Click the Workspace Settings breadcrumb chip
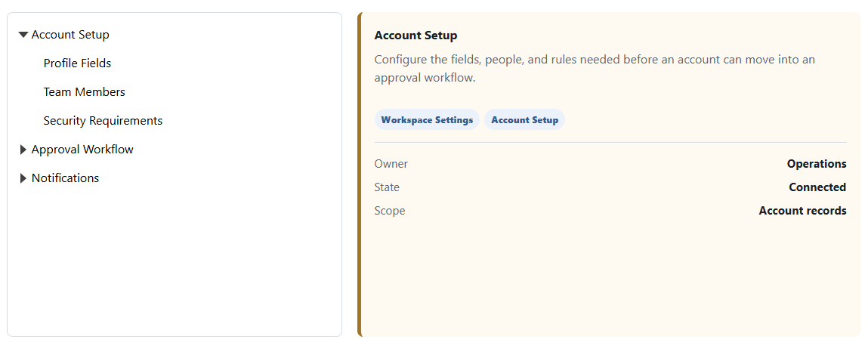Screen dimensions: 868x346 coord(427,119)
